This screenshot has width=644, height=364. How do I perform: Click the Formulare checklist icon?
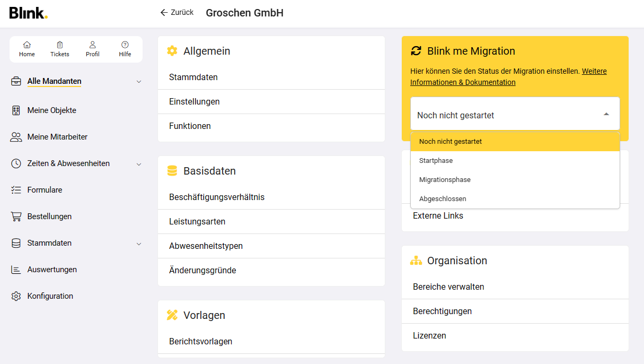pyautogui.click(x=16, y=190)
